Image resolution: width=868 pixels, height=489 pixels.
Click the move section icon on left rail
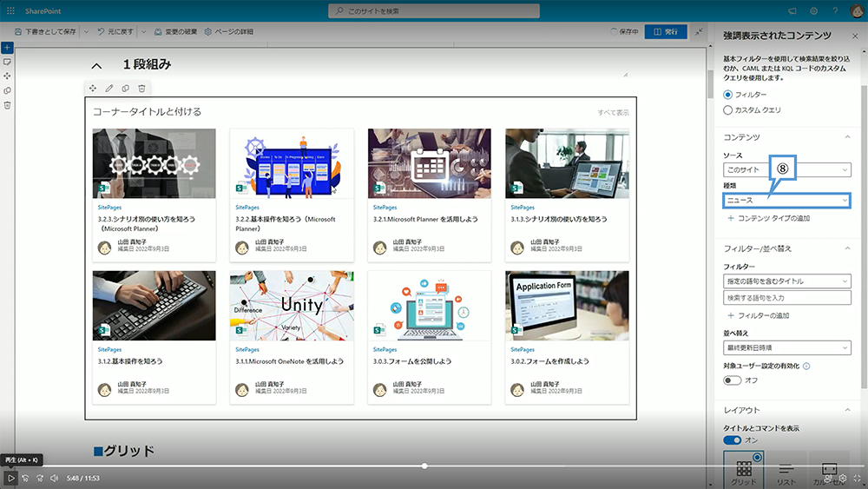[x=7, y=76]
